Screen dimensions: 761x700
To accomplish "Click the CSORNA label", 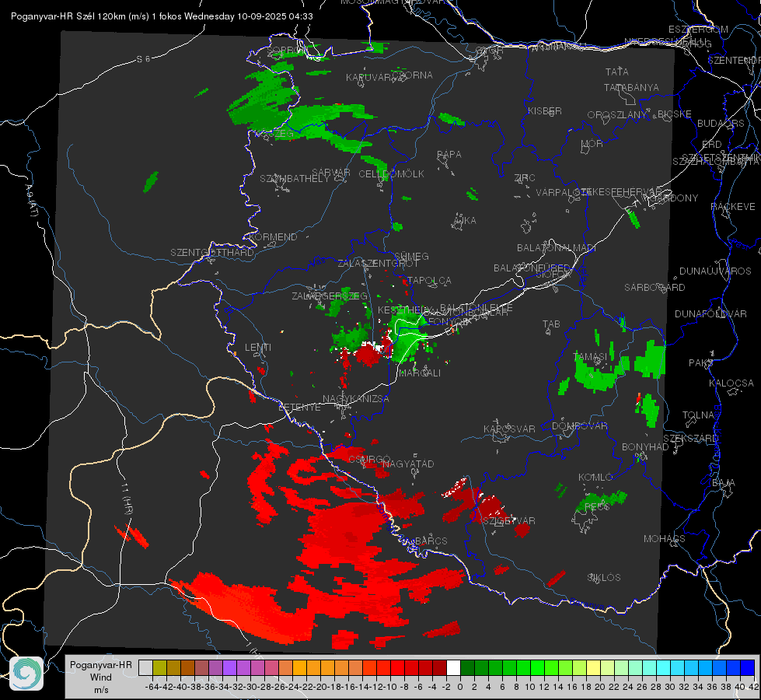I will pos(412,75).
